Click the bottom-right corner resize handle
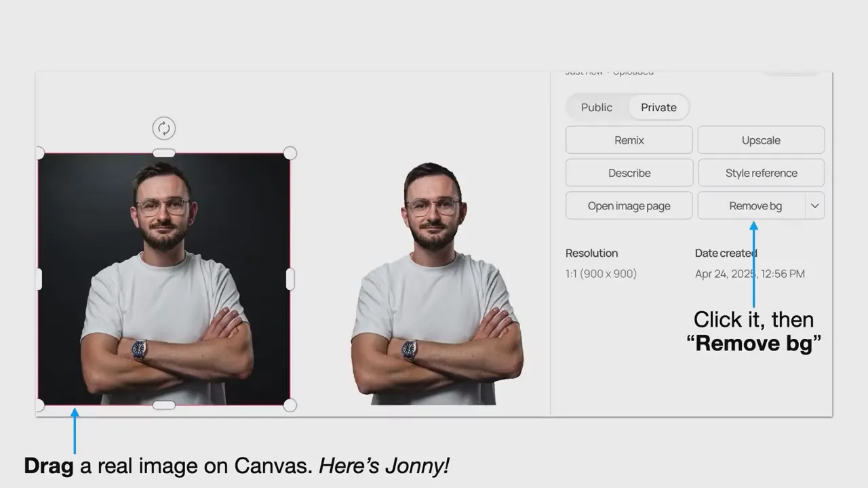Viewport: 868px width, 488px height. pos(290,405)
